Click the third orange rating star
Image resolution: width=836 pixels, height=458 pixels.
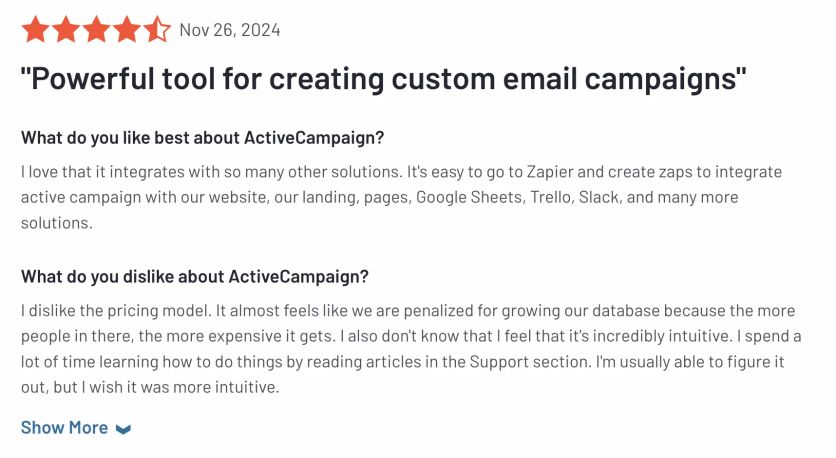96,29
